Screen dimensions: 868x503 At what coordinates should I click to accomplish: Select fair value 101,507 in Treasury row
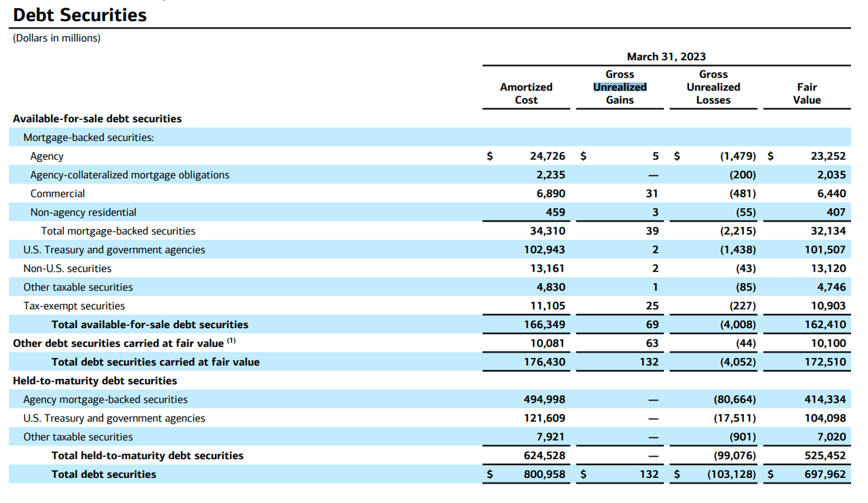[x=825, y=250]
